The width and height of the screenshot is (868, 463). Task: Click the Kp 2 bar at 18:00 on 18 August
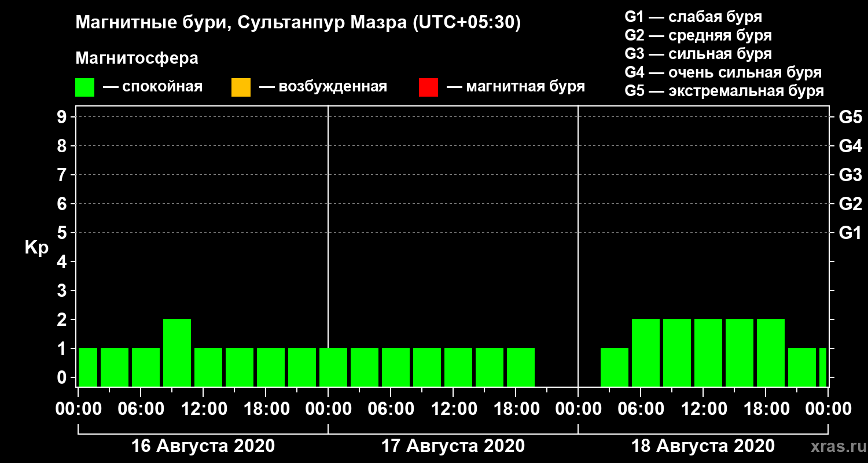(x=771, y=352)
